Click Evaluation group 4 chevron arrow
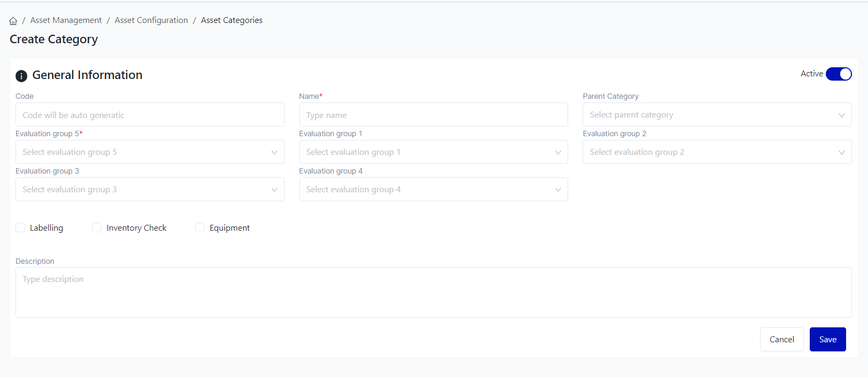868x377 pixels. click(558, 190)
